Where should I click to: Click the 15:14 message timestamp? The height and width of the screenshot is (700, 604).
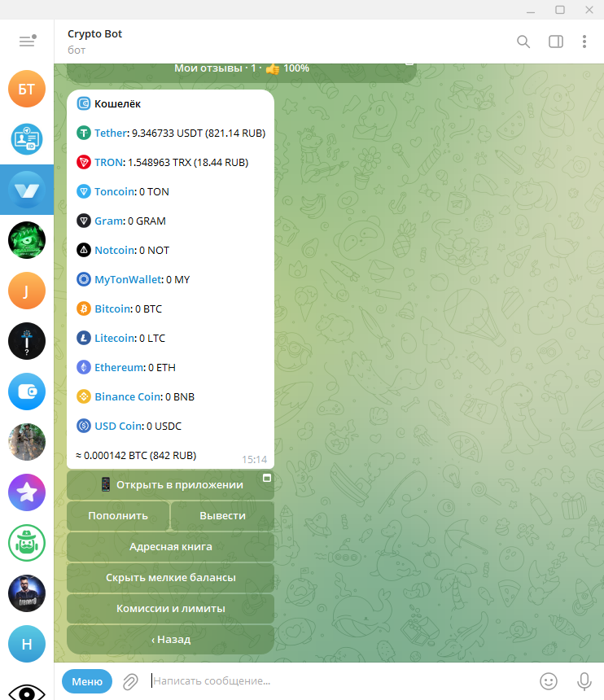tap(255, 459)
